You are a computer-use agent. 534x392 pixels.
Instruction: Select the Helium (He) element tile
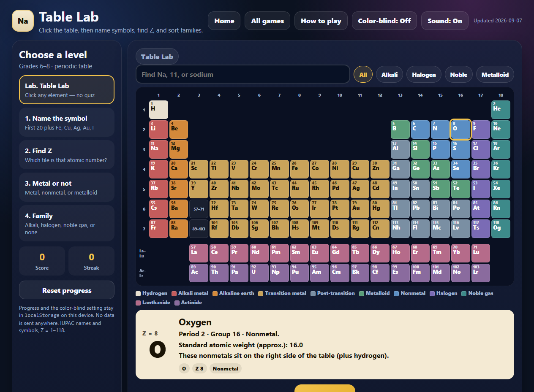click(x=501, y=110)
